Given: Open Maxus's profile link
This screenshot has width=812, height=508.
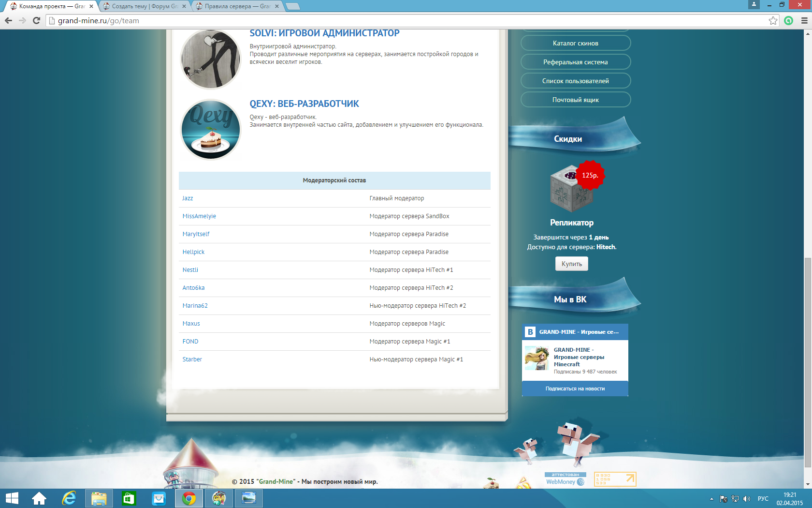Looking at the screenshot, I should [191, 324].
